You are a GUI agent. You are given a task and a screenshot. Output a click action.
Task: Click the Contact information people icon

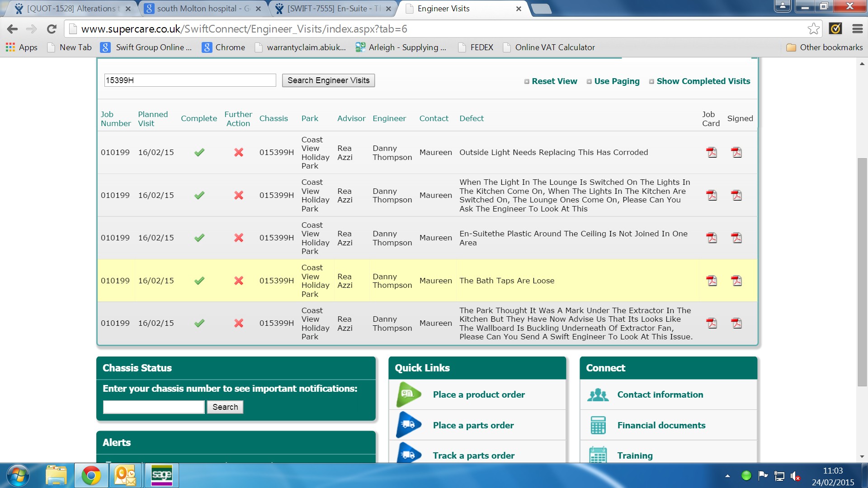click(598, 395)
